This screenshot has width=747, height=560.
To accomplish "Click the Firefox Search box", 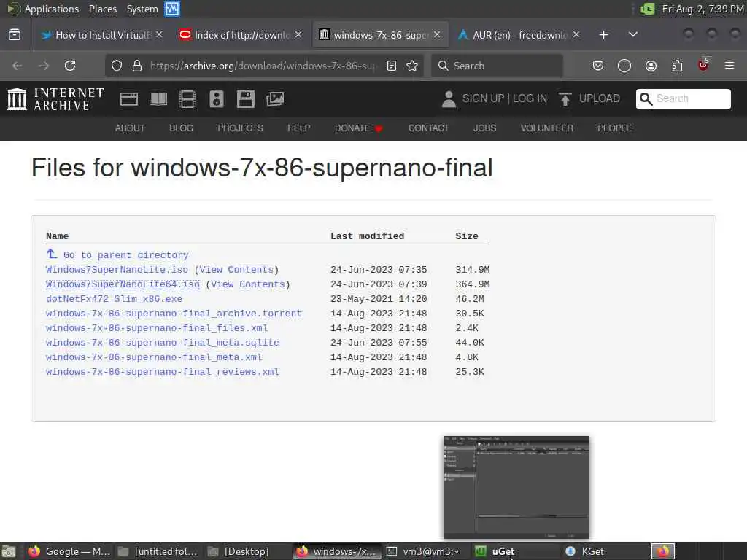I will pos(498,66).
